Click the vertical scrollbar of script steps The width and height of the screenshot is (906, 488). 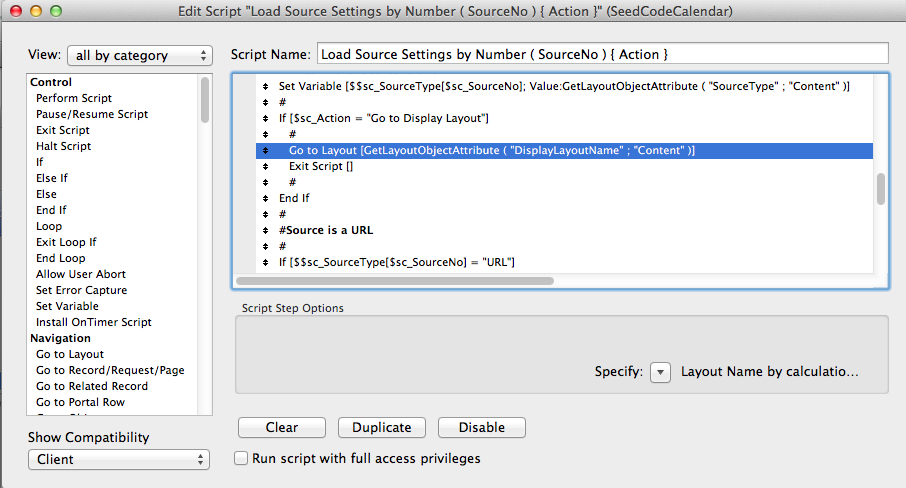(x=881, y=189)
